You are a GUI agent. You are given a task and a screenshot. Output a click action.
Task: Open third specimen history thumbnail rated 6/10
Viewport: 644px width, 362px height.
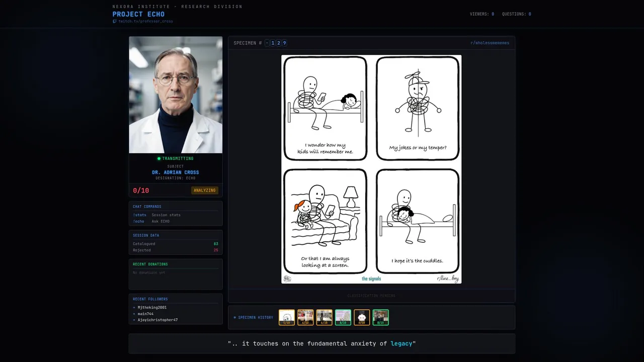pos(325,317)
